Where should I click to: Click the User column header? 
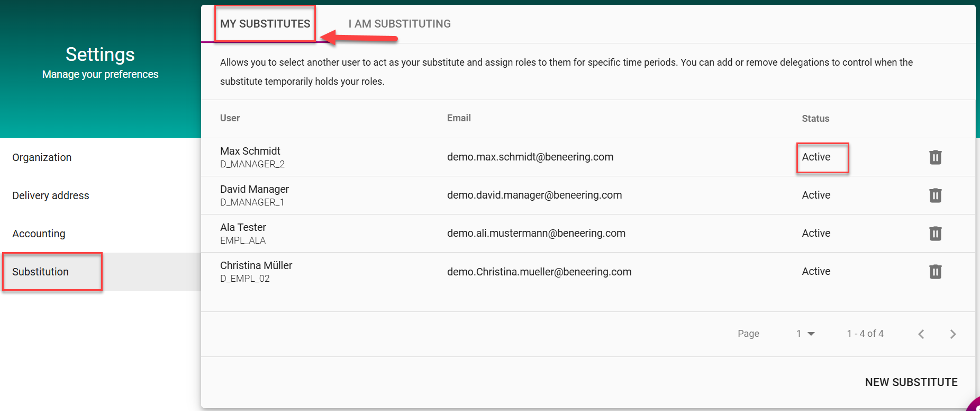click(230, 118)
